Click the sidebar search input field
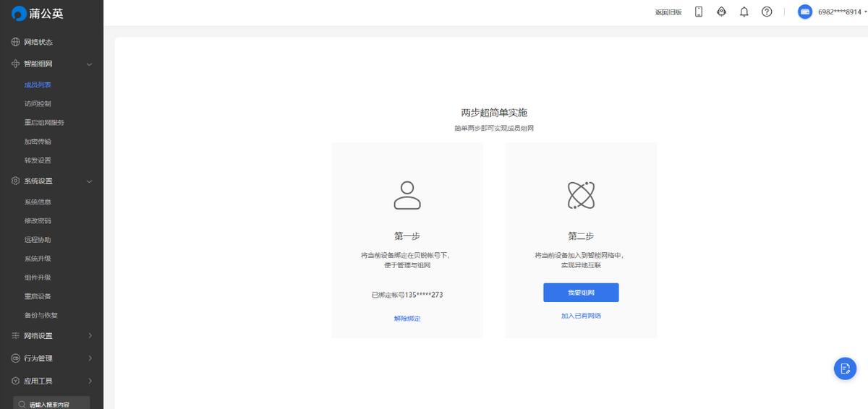 click(51, 404)
